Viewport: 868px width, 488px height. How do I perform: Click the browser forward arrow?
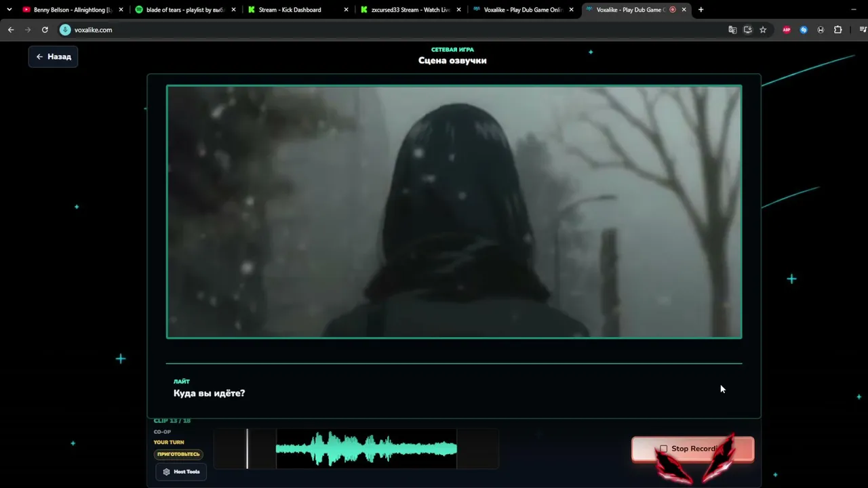click(x=28, y=30)
